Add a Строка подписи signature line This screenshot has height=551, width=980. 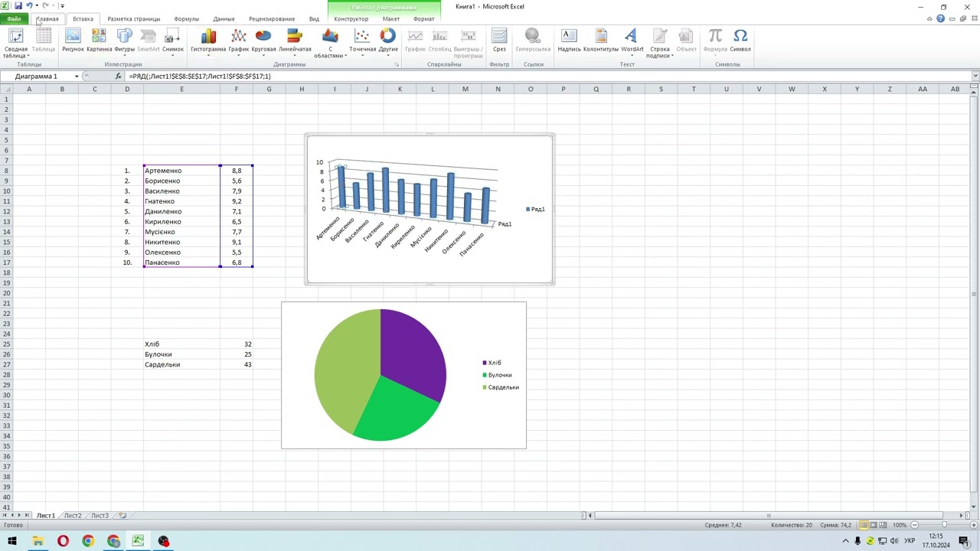click(x=659, y=43)
